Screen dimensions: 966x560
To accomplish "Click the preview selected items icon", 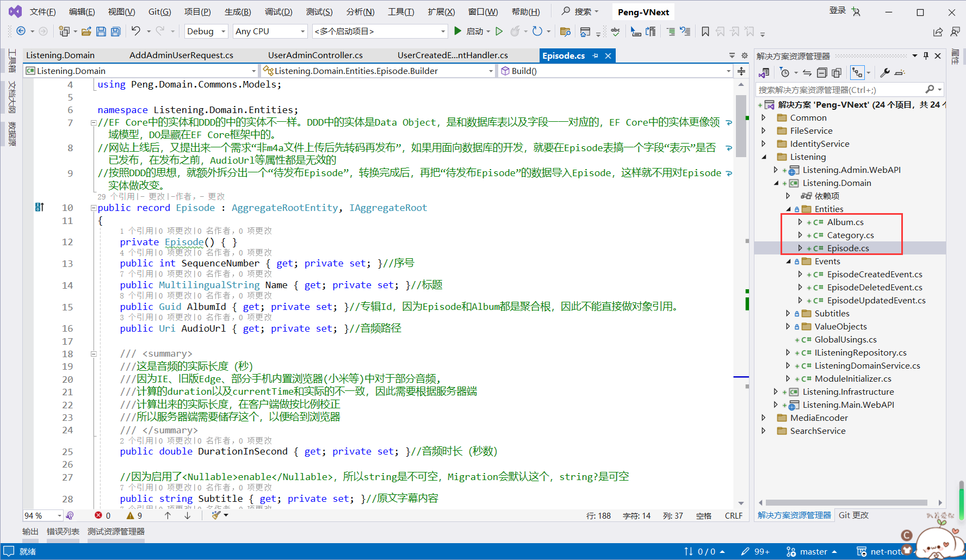I will 900,72.
